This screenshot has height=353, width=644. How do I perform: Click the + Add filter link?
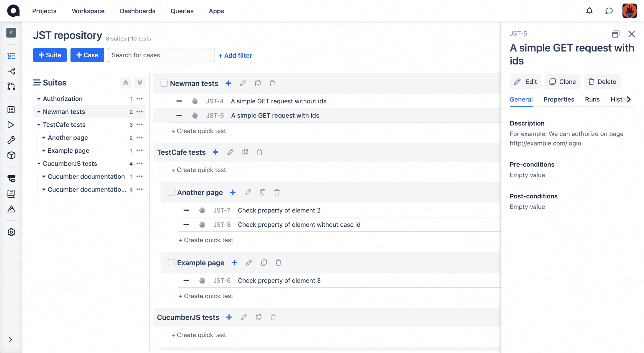pyautogui.click(x=235, y=55)
